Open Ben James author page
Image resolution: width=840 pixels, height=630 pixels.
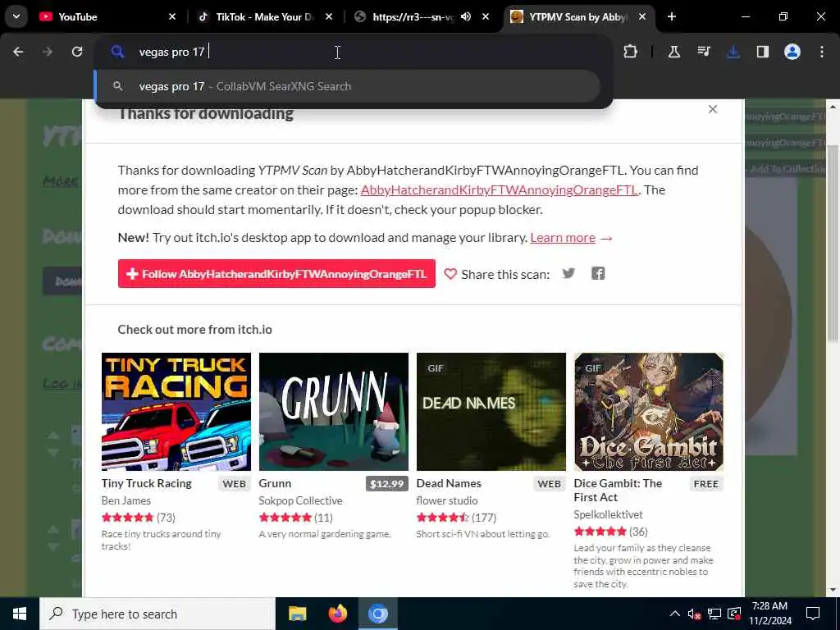[126, 500]
